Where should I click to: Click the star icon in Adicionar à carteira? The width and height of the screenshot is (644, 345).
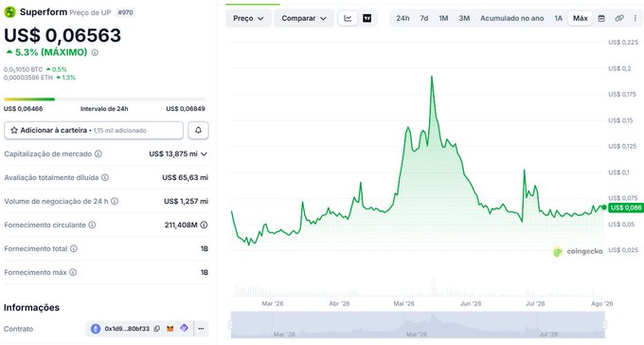click(x=14, y=131)
